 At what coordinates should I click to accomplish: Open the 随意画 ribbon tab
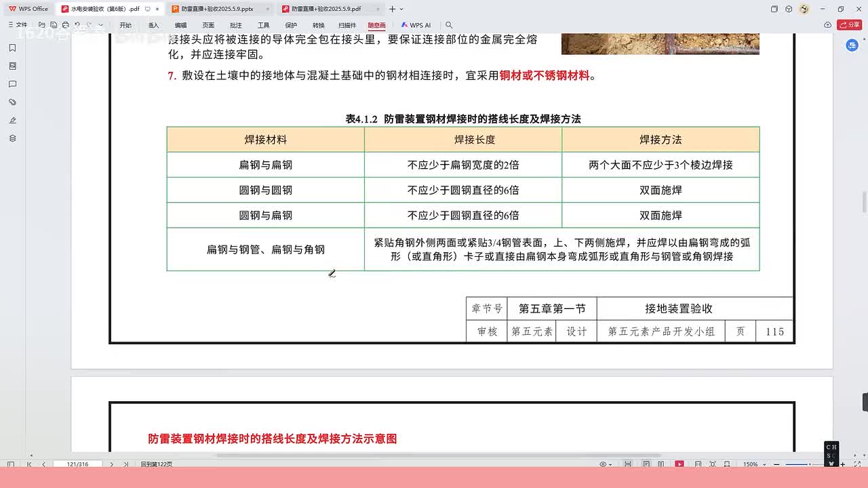point(376,25)
